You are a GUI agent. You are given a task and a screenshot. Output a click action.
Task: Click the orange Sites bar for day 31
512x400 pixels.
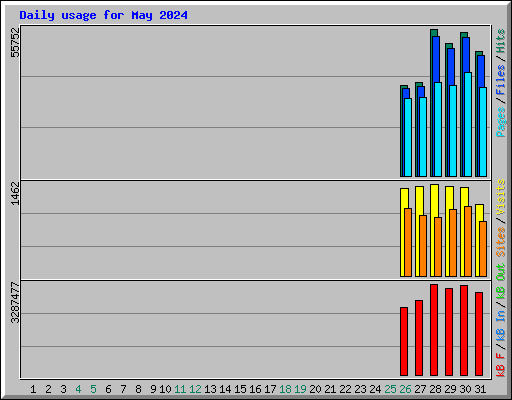(x=483, y=249)
